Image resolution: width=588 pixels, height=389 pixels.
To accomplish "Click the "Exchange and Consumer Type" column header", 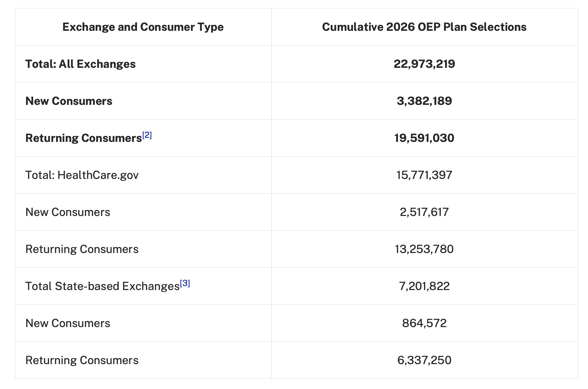I will pos(143,27).
